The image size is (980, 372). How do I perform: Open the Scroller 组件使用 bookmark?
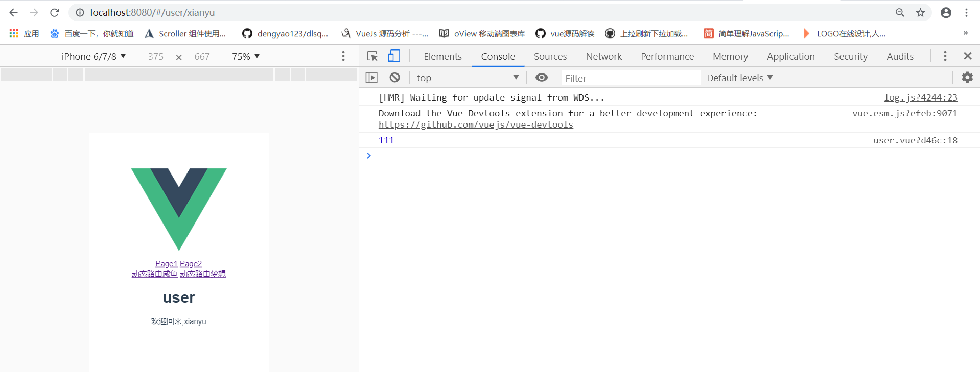coord(185,33)
